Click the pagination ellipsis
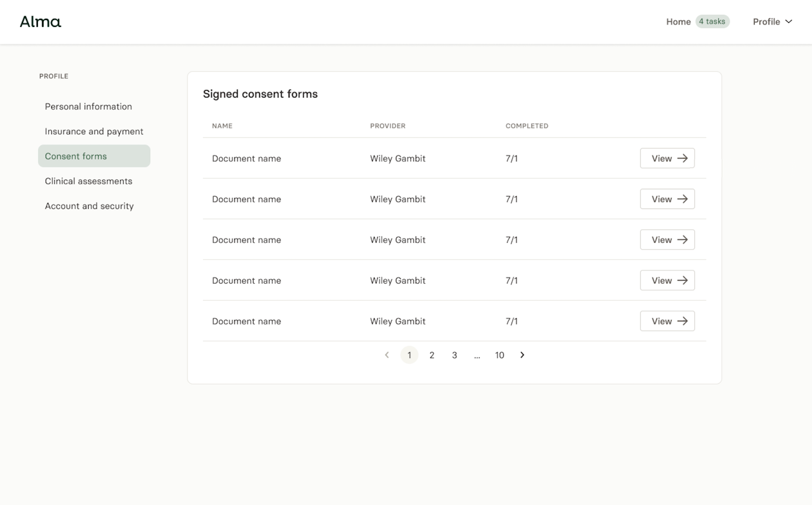Screen dimensions: 812x505 (x=477, y=356)
